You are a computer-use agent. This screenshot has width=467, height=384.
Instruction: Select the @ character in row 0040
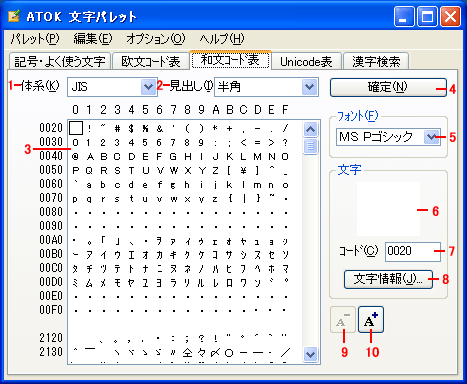pos(76,157)
